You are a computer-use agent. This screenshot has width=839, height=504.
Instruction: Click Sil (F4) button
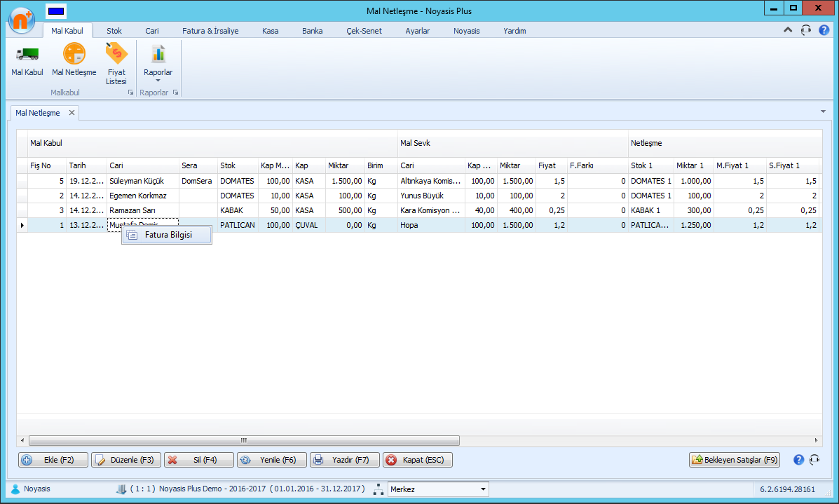(x=198, y=460)
